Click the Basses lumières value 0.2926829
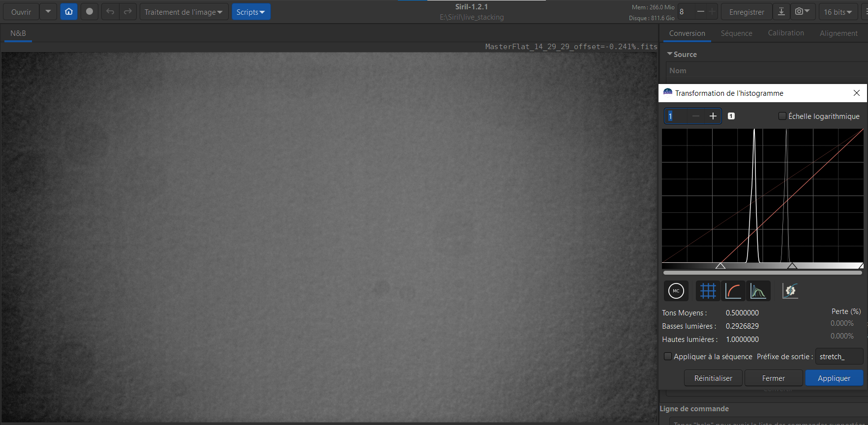 [742, 326]
